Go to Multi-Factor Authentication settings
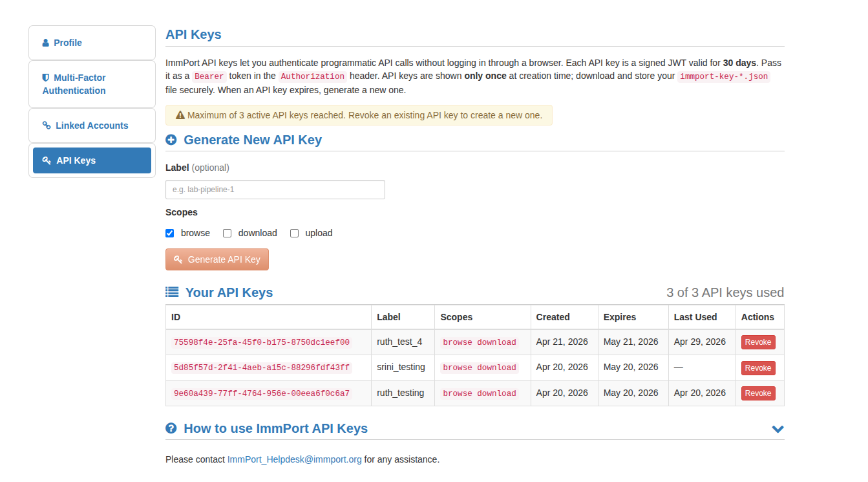 (92, 84)
